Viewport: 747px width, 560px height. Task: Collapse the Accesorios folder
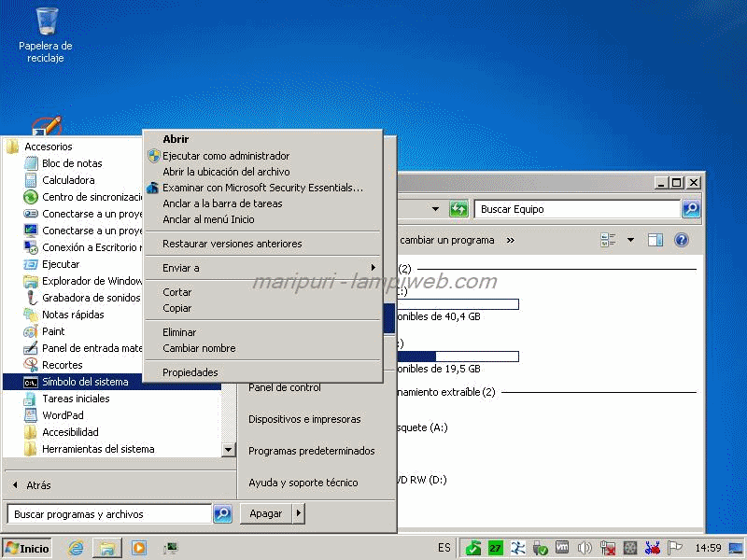pos(40,147)
